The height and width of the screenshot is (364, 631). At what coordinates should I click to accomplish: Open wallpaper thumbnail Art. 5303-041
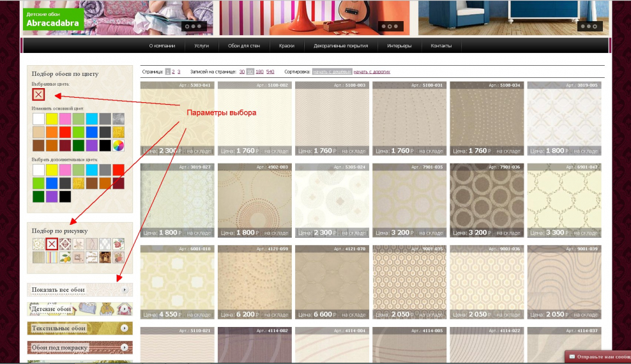[x=178, y=119]
